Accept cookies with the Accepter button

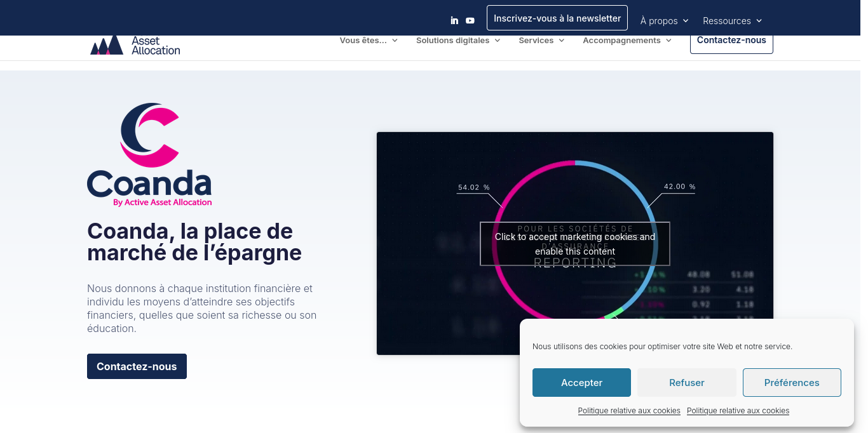point(581,382)
